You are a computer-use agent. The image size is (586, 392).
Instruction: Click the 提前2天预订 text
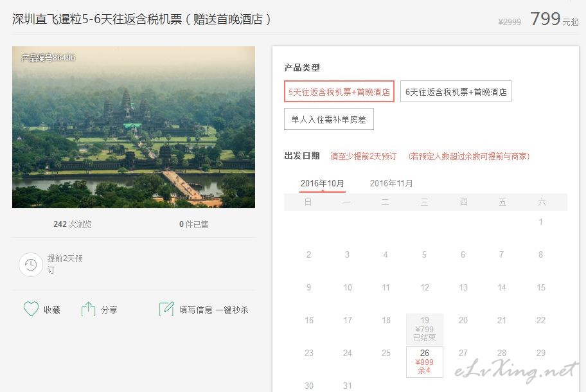65,264
